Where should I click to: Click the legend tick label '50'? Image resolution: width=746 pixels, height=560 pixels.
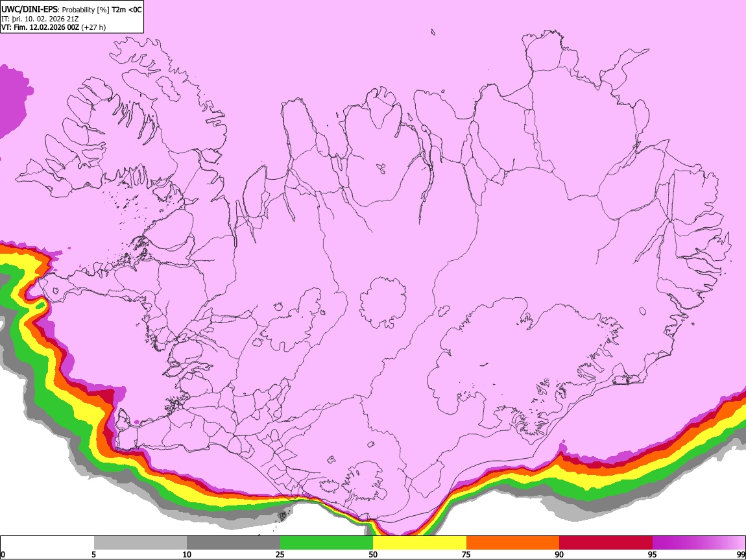pos(373,554)
